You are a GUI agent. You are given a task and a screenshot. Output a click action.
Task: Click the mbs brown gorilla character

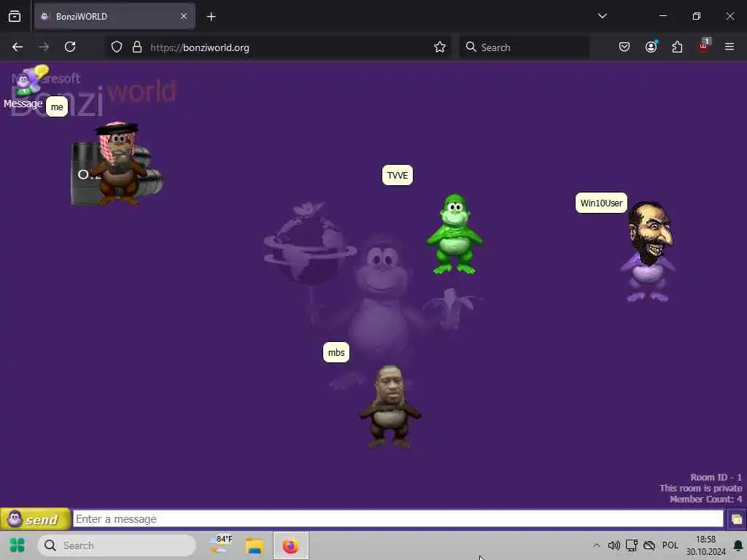coord(390,407)
